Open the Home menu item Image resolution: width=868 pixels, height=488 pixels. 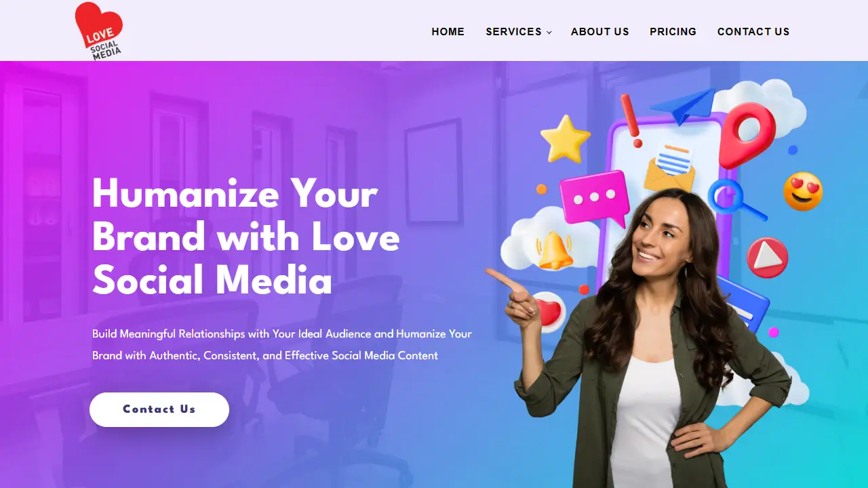click(x=448, y=32)
